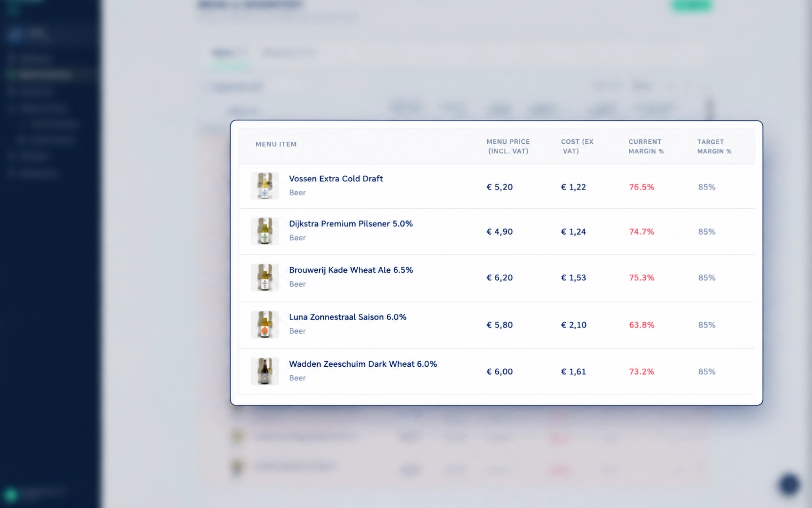
Task: Click the 76.5% current margin
Action: point(641,187)
